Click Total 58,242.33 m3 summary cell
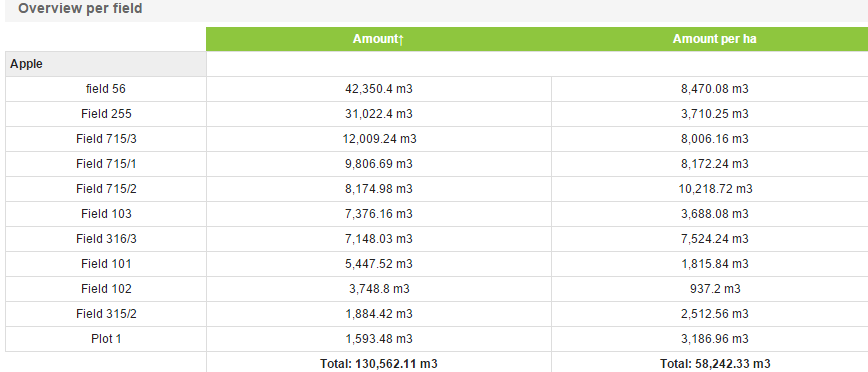Screen dimensions: 868x372 (715, 364)
